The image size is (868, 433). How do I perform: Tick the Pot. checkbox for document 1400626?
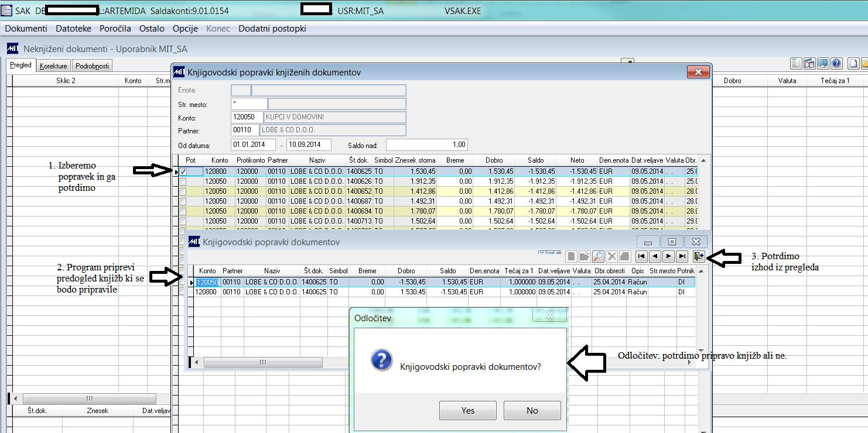tap(183, 181)
